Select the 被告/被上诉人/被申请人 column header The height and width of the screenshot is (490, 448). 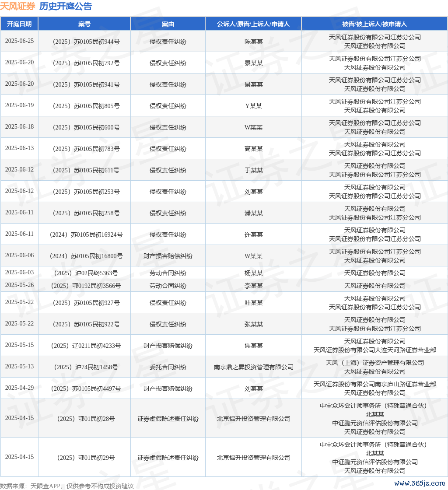374,24
